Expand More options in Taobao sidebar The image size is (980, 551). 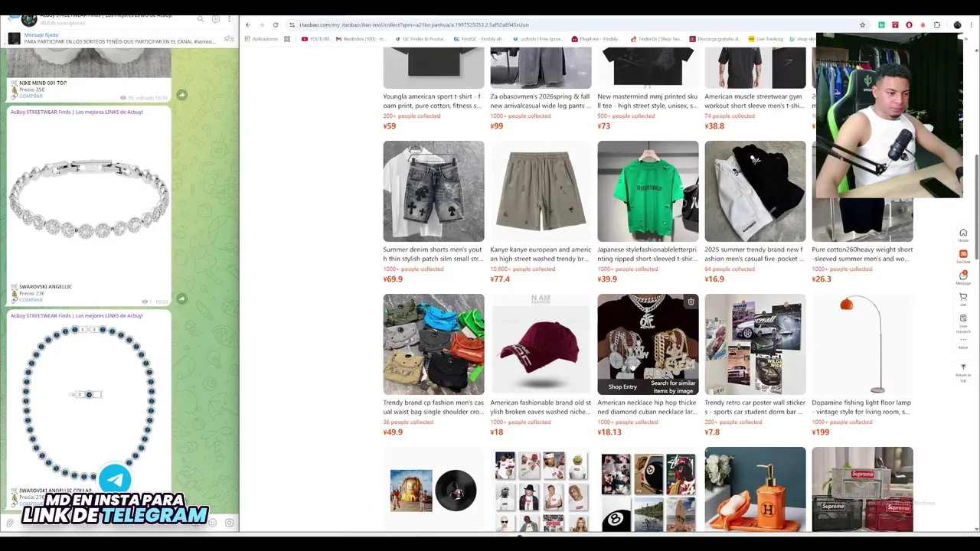coord(963,342)
